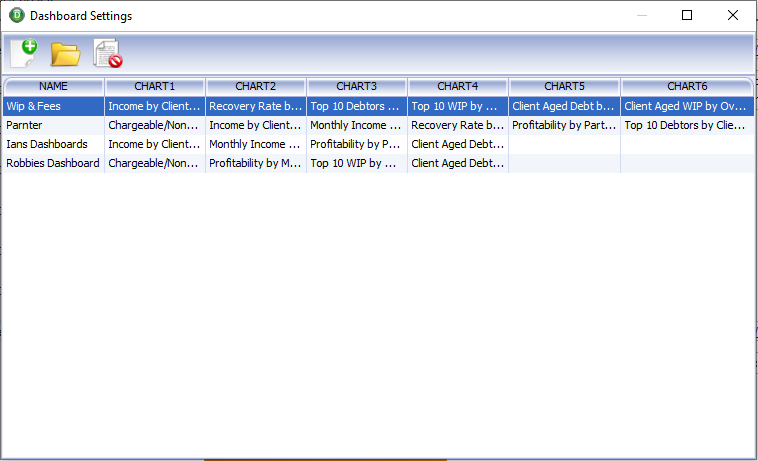Click the CHART2 column header

point(256,86)
